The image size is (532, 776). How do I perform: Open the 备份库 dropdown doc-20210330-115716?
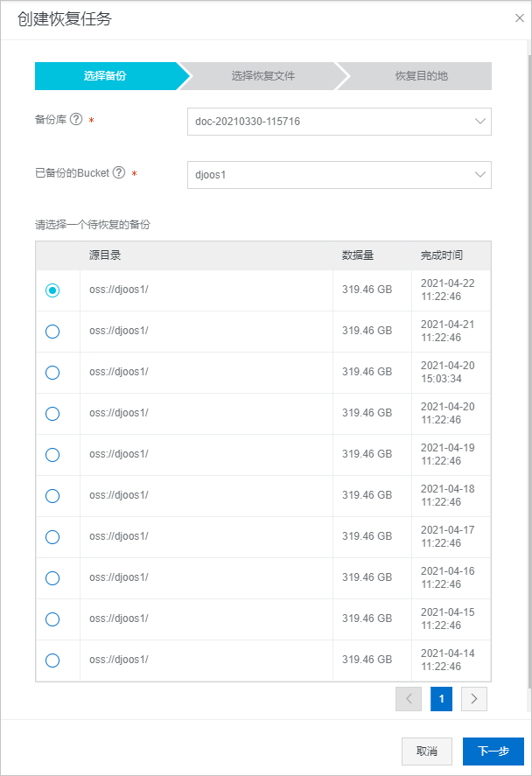tap(339, 122)
